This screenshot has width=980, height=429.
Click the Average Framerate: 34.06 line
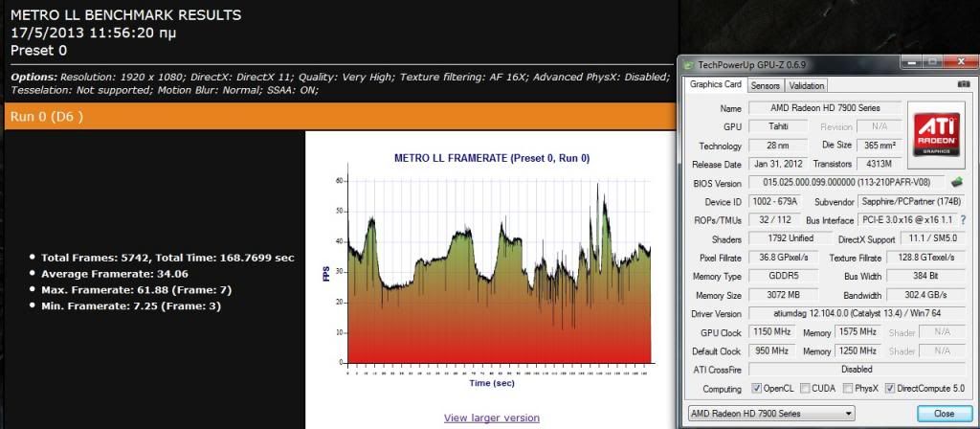[115, 274]
